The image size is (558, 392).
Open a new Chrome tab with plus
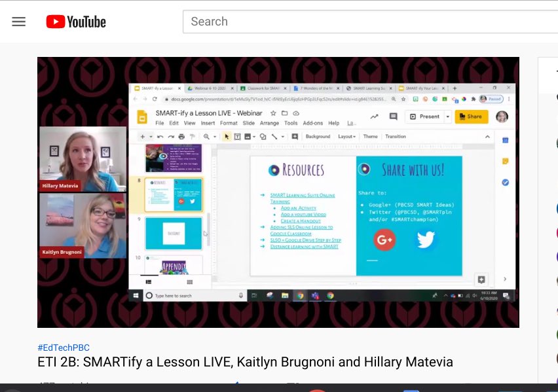[455, 88]
